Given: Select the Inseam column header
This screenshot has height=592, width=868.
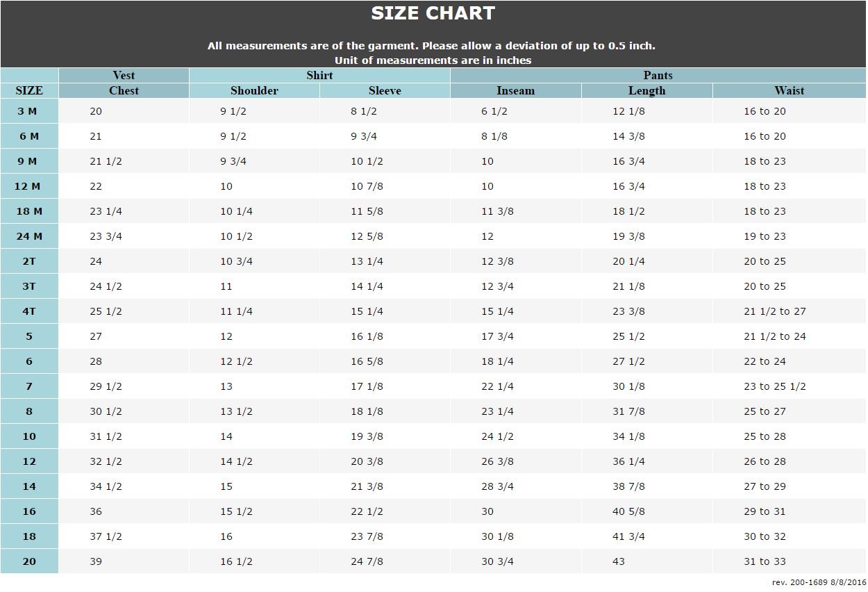Looking at the screenshot, I should [x=515, y=90].
